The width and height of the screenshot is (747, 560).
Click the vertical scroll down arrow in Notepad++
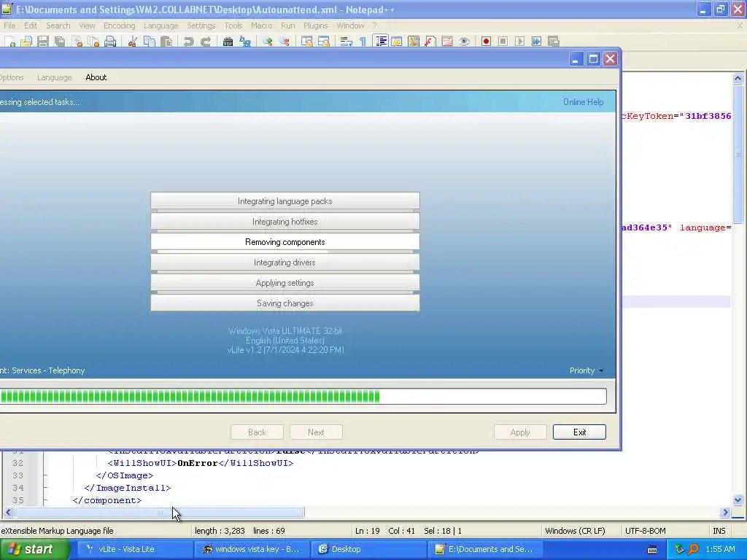(738, 500)
